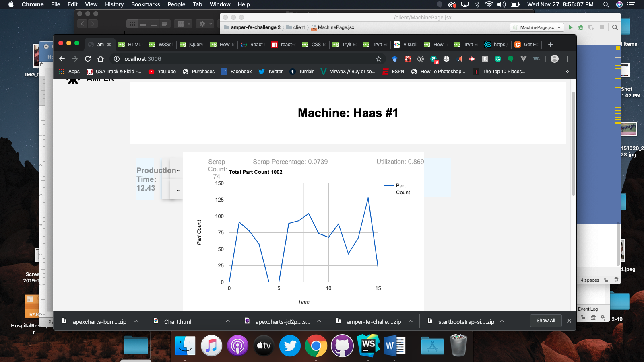Open the ESPN bookmark

[x=393, y=72]
